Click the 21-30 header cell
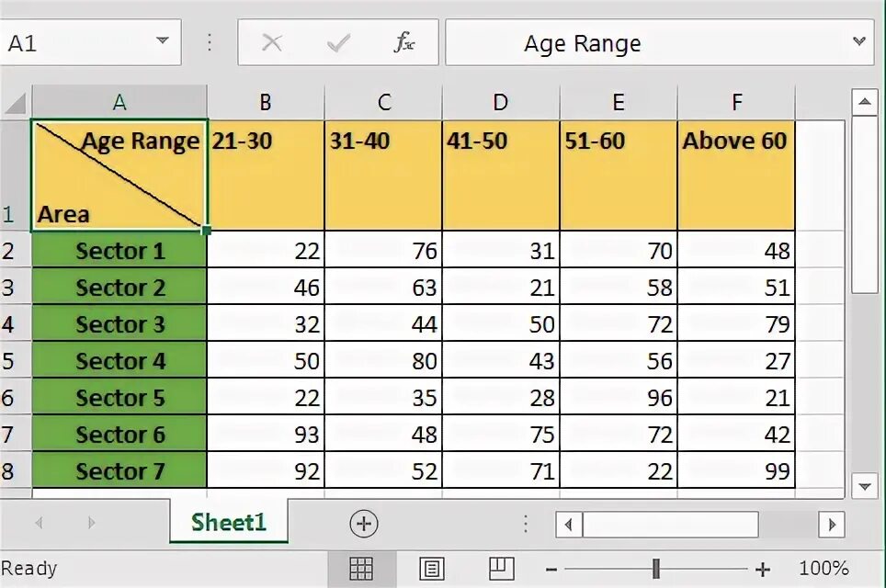Viewport: 886px width, 588px height. click(266, 175)
